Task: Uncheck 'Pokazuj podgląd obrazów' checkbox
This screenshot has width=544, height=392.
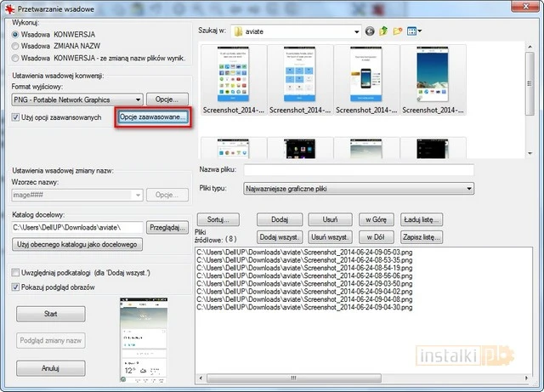Action: click(17, 287)
